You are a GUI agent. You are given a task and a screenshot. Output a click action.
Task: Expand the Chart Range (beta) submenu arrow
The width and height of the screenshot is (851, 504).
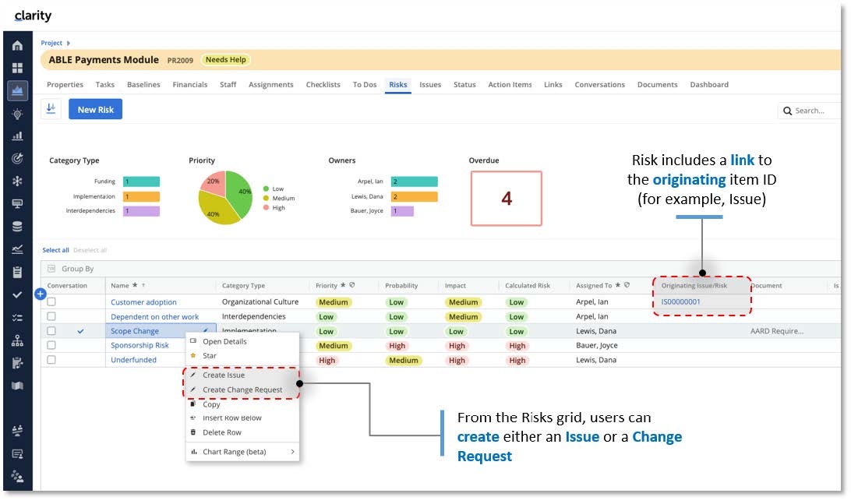point(292,452)
